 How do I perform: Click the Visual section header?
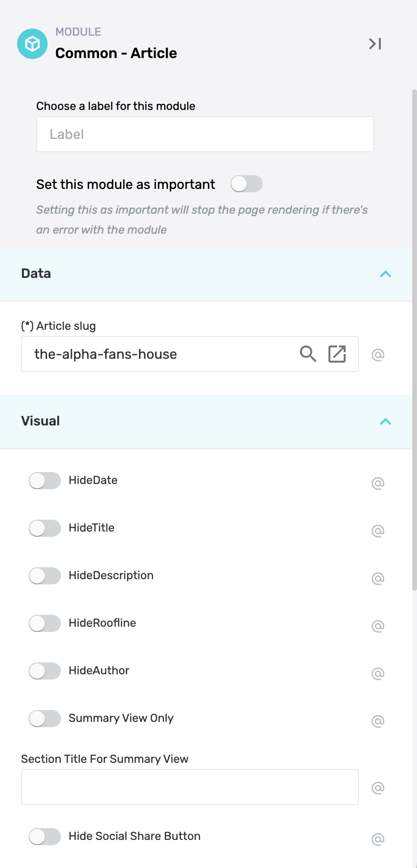point(206,422)
